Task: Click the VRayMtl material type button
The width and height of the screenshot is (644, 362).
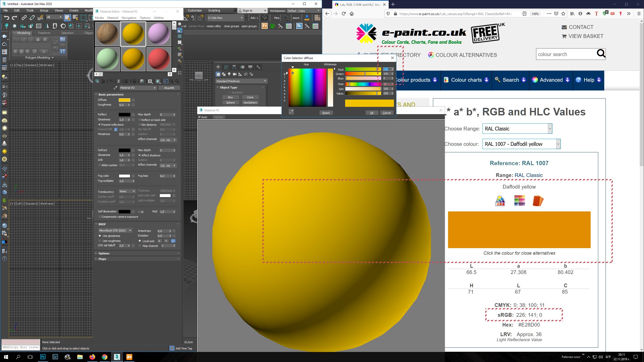Action: pyautogui.click(x=169, y=88)
